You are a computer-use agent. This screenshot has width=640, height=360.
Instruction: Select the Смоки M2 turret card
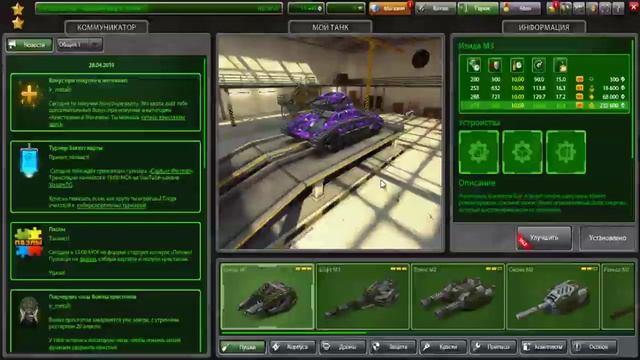point(553,296)
